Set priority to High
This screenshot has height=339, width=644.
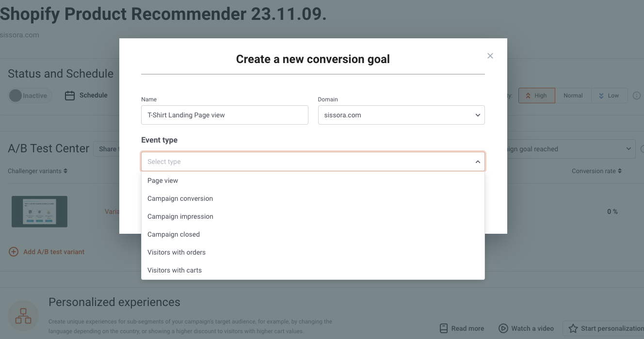(537, 96)
